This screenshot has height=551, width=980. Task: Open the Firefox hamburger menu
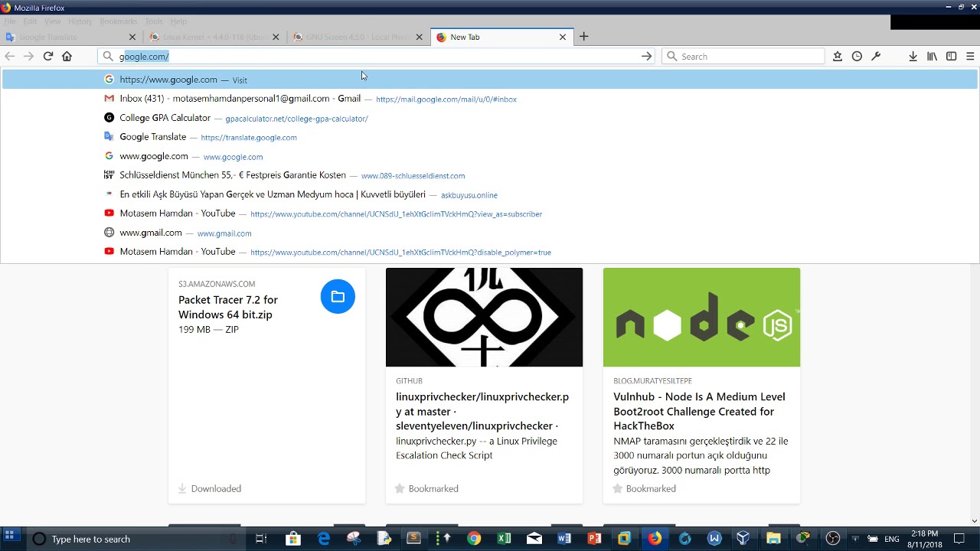pyautogui.click(x=970, y=56)
